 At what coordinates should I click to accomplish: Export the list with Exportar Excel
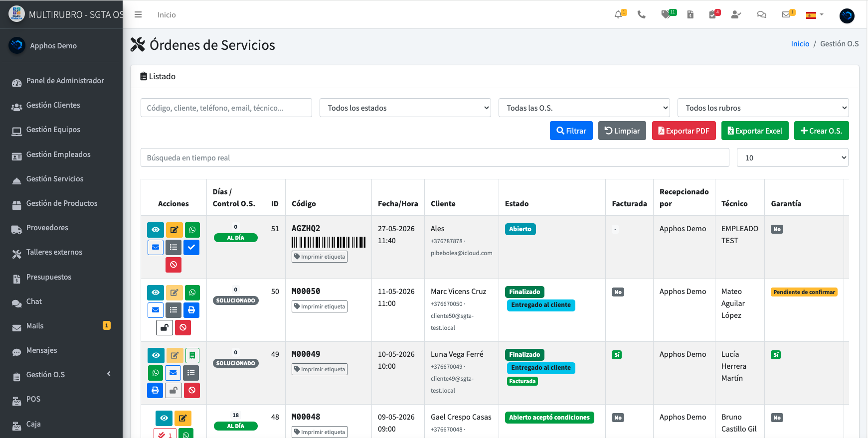pyautogui.click(x=755, y=131)
